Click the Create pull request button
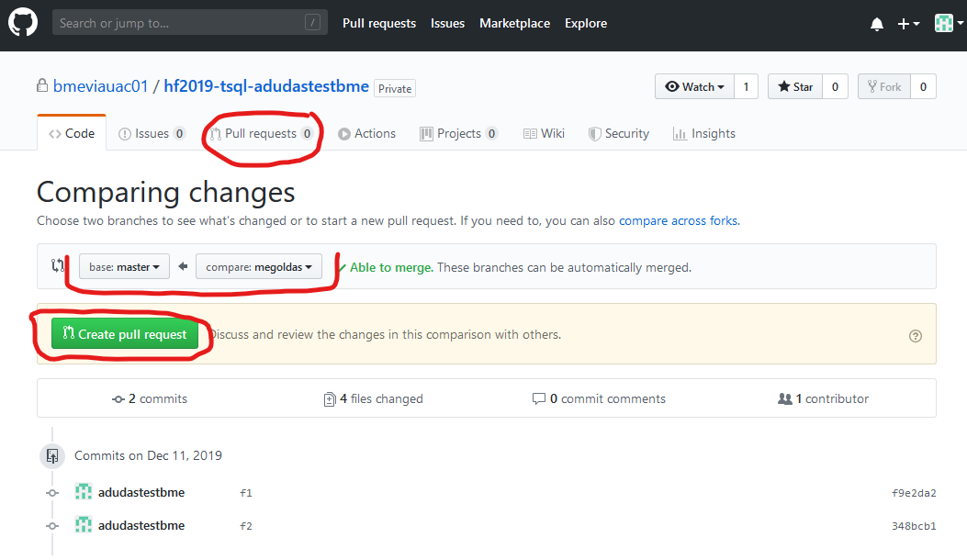 (125, 334)
